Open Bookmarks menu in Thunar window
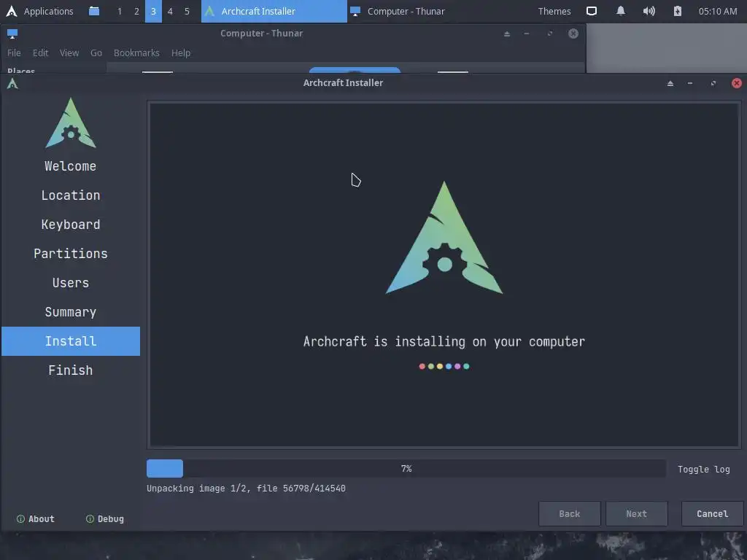 pos(136,52)
